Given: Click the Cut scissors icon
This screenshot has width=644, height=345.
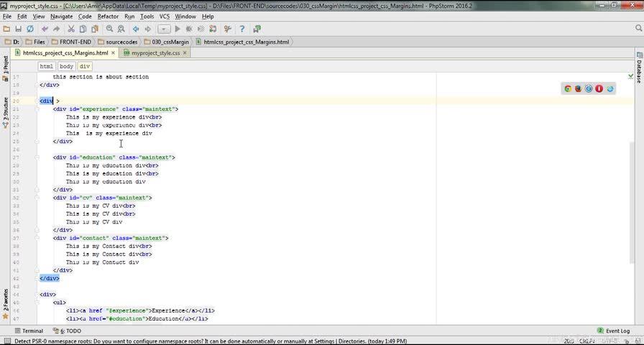Looking at the screenshot, I should (71, 29).
